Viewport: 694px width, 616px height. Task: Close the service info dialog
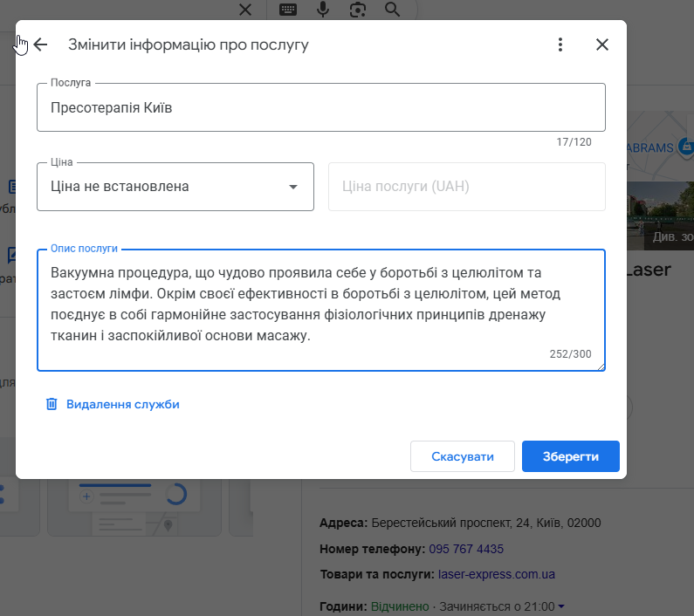click(x=602, y=44)
